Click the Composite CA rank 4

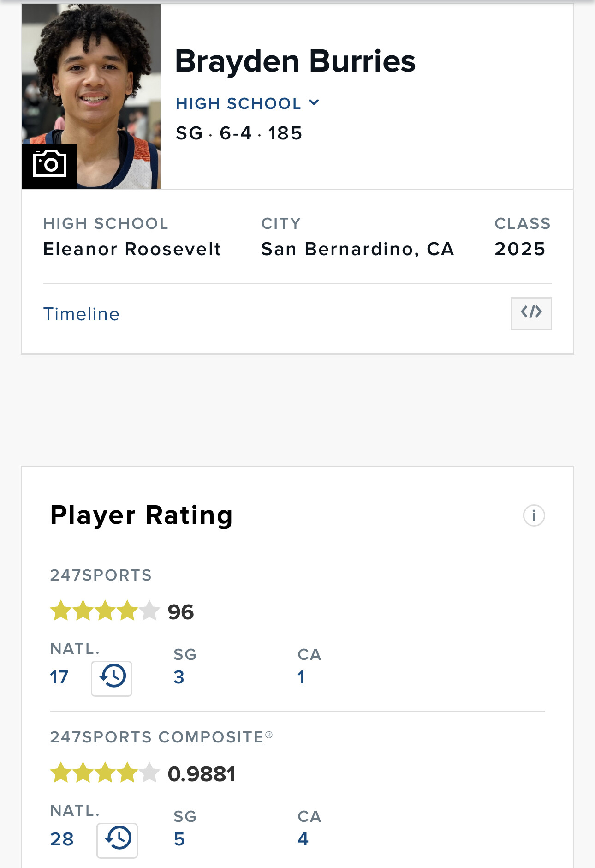click(303, 839)
